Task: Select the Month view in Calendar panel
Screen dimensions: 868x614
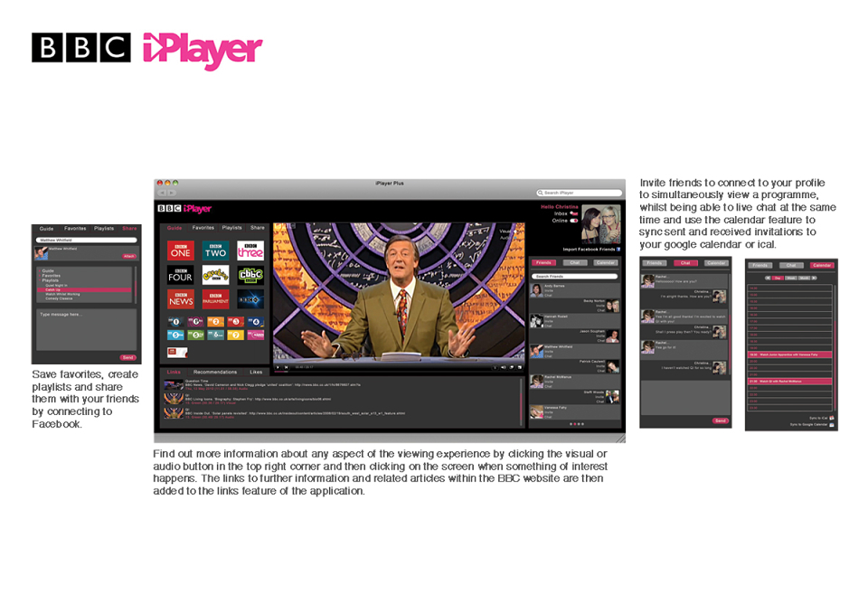Action: click(804, 278)
